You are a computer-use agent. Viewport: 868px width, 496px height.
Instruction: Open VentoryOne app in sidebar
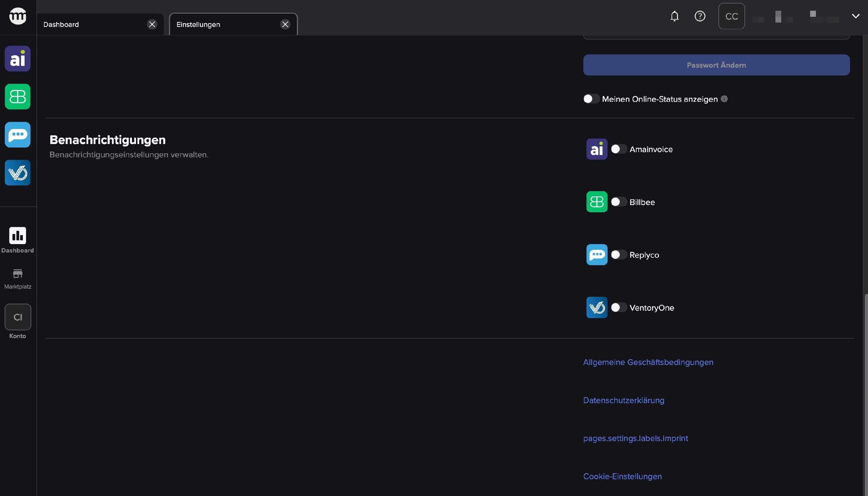coord(18,173)
